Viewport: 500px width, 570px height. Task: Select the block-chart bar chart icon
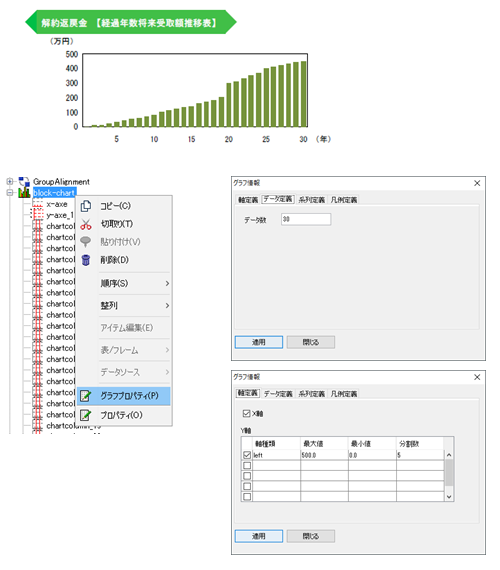(24, 192)
